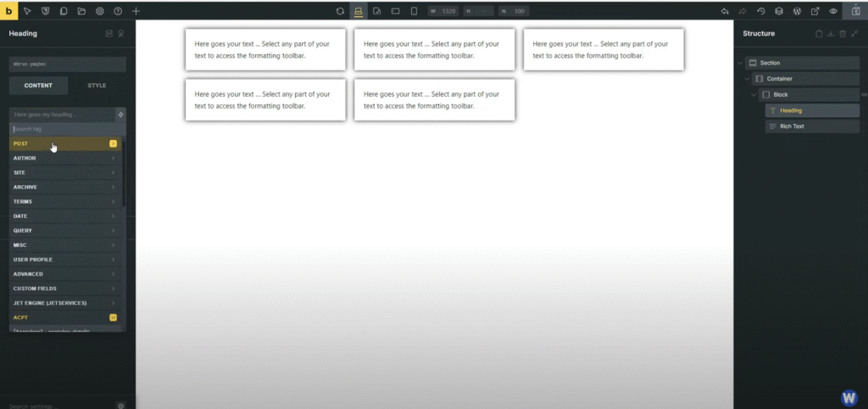Screen dimensions: 868x409
Task: Open the CSS shield icon in toolbar
Action: (x=46, y=11)
